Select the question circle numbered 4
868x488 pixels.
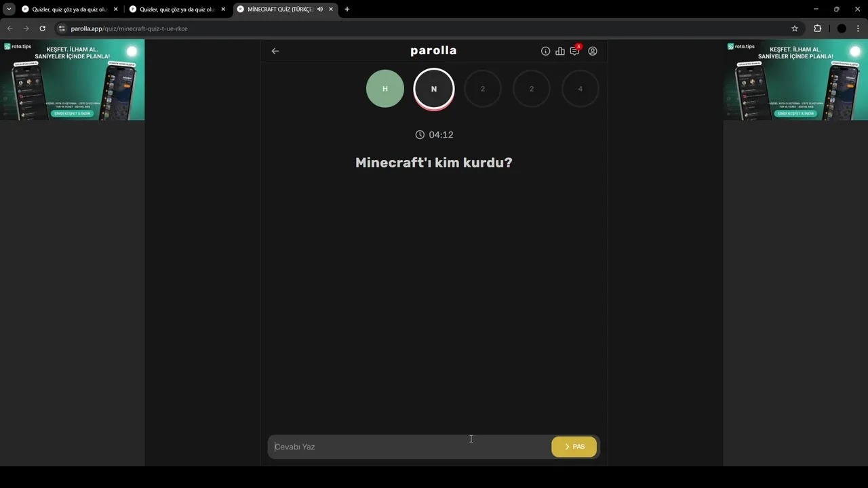[x=580, y=89]
